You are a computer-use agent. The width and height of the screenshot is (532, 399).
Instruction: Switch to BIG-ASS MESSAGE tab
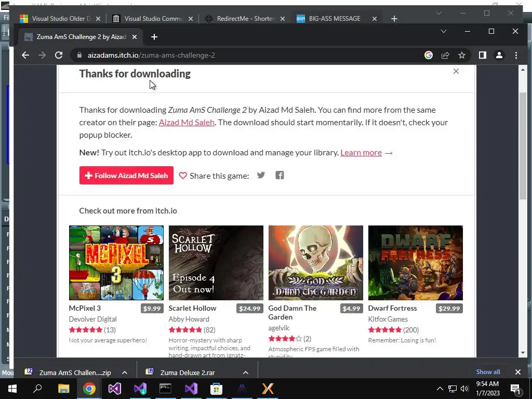pyautogui.click(x=334, y=19)
